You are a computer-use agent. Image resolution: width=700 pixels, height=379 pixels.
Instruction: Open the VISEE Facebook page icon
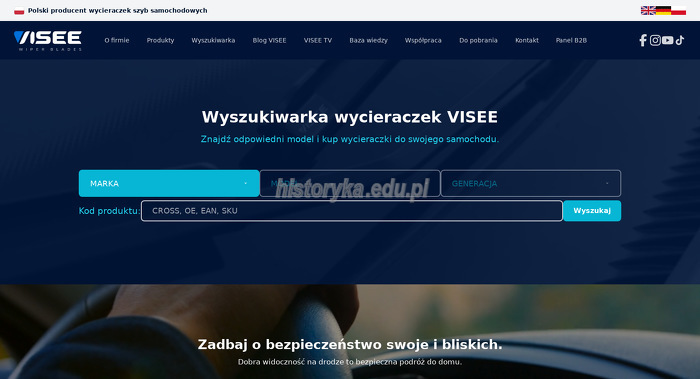(642, 40)
